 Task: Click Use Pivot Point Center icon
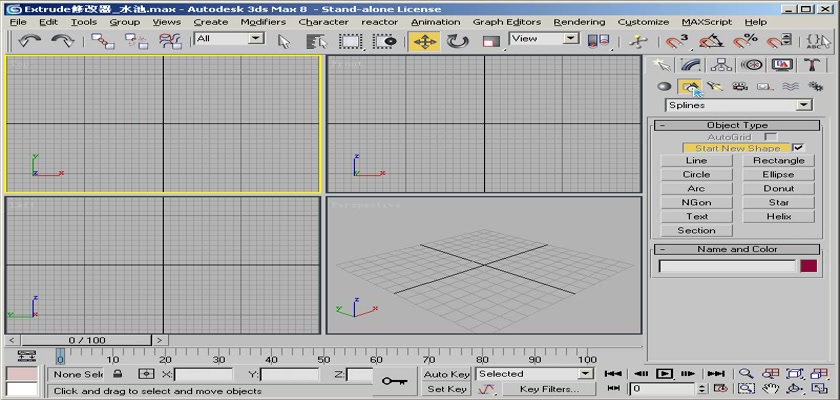point(598,42)
